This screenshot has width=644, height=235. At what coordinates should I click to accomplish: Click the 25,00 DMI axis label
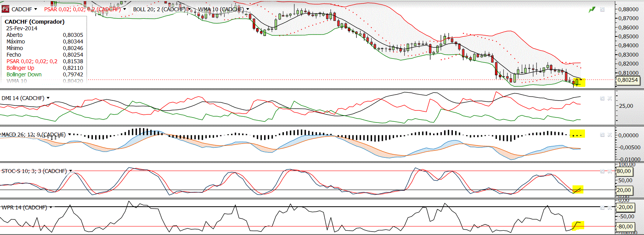[626, 106]
